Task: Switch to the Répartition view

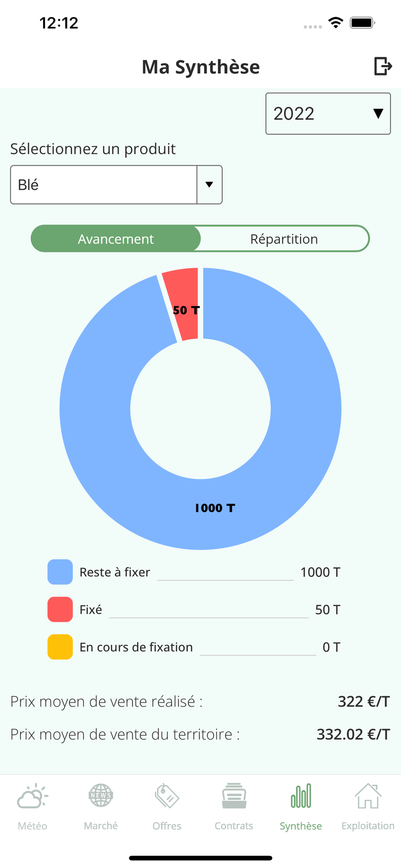Action: point(284,239)
